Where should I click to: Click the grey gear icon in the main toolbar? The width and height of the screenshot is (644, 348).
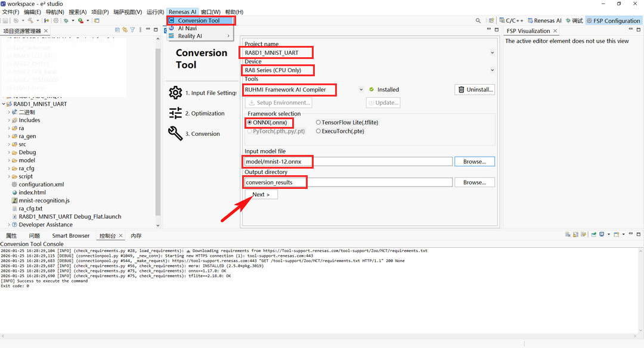[x=56, y=20]
